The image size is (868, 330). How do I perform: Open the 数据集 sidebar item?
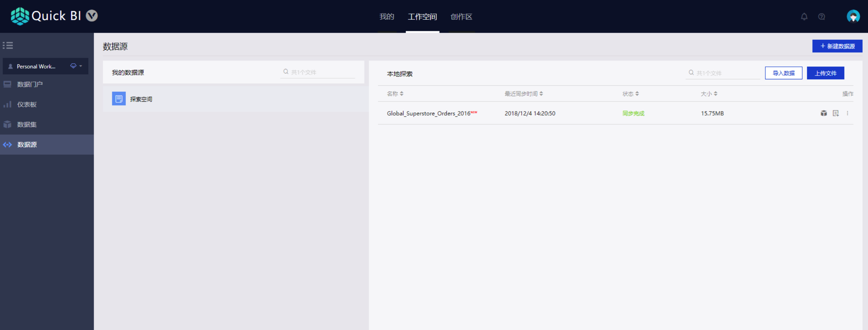(x=47, y=124)
